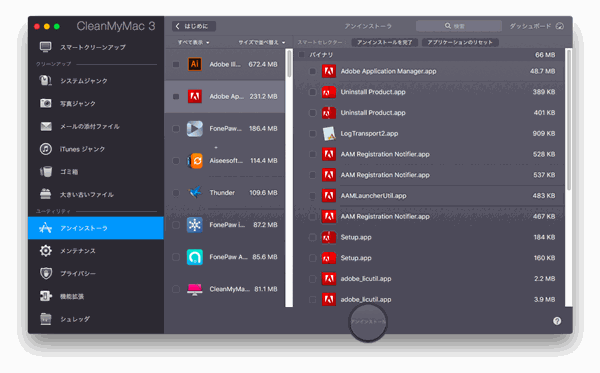This screenshot has height=373, width=600.
Task: Select iTunes ジャンク music icon
Action: [46, 149]
